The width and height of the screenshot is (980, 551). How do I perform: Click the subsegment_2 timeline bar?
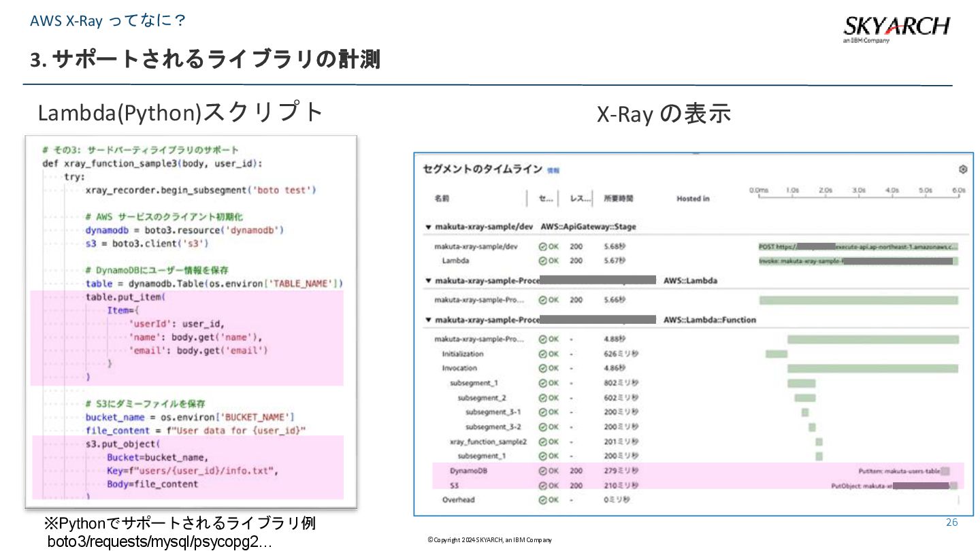coord(804,397)
